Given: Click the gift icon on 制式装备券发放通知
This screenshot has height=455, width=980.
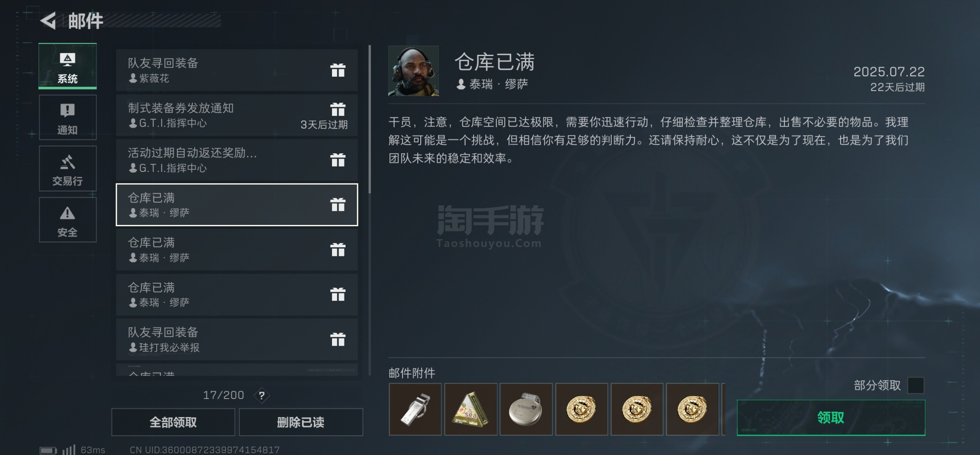Looking at the screenshot, I should pos(338,109).
